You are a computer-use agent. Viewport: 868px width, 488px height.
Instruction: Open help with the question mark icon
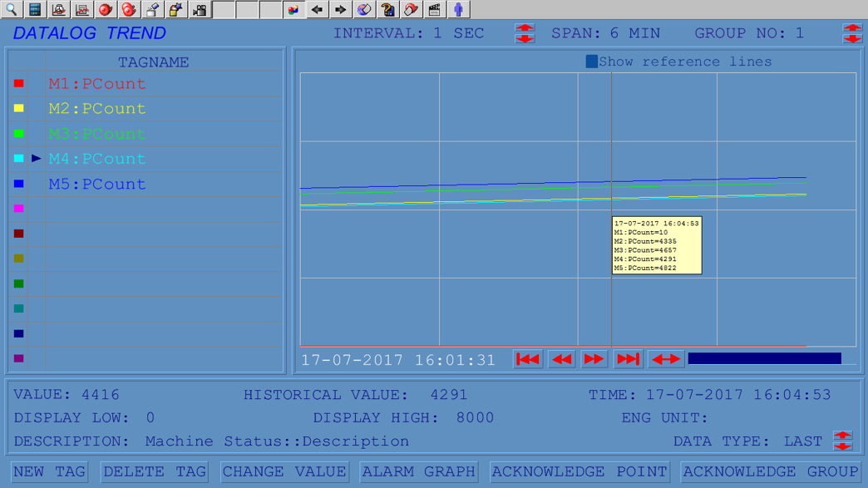coord(387,9)
